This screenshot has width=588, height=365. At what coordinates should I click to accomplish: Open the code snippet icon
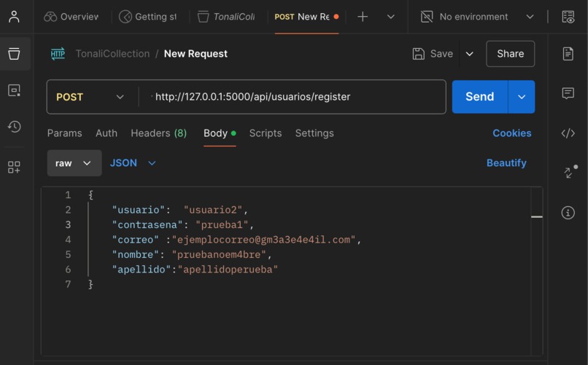point(568,133)
